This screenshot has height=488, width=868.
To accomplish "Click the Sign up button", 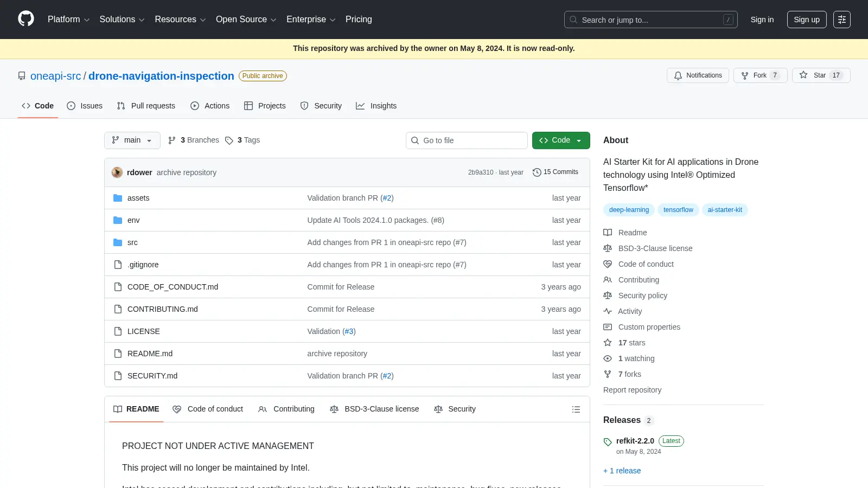I will click(807, 20).
